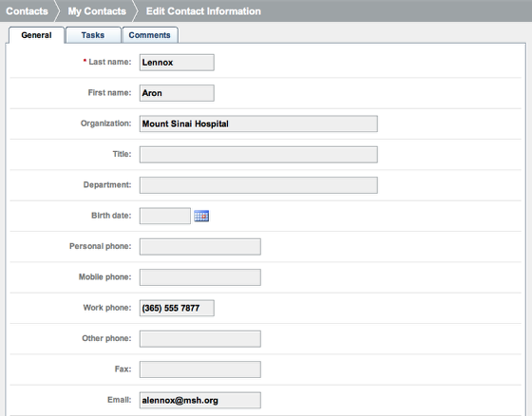
Task: Click the Personal phone field
Action: (x=200, y=247)
